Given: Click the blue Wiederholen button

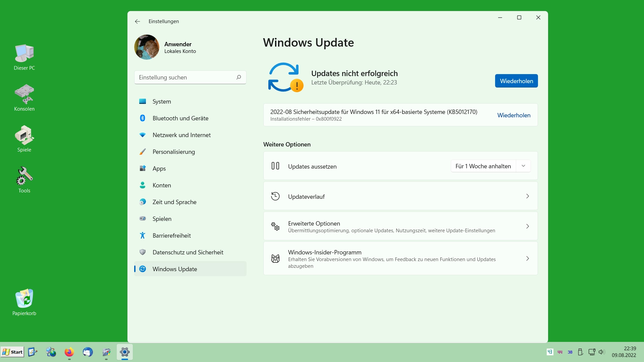Looking at the screenshot, I should tap(516, 81).
